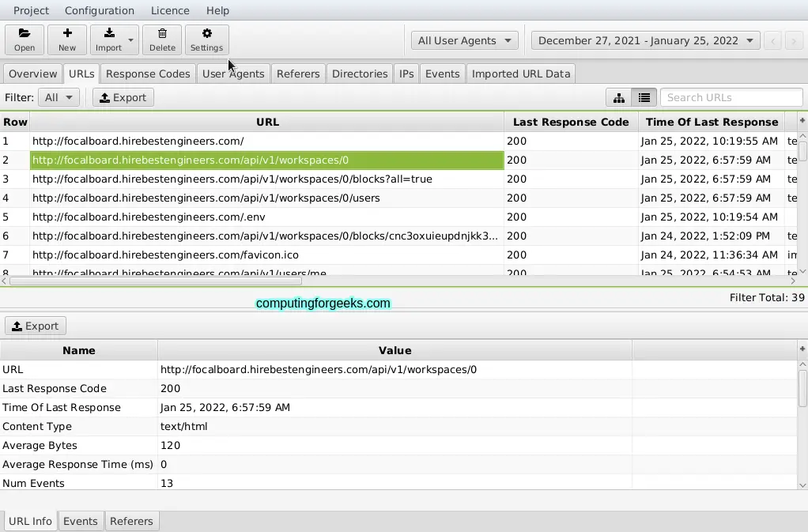This screenshot has height=532, width=808.
Task: Open the Configuration menu
Action: (x=100, y=10)
